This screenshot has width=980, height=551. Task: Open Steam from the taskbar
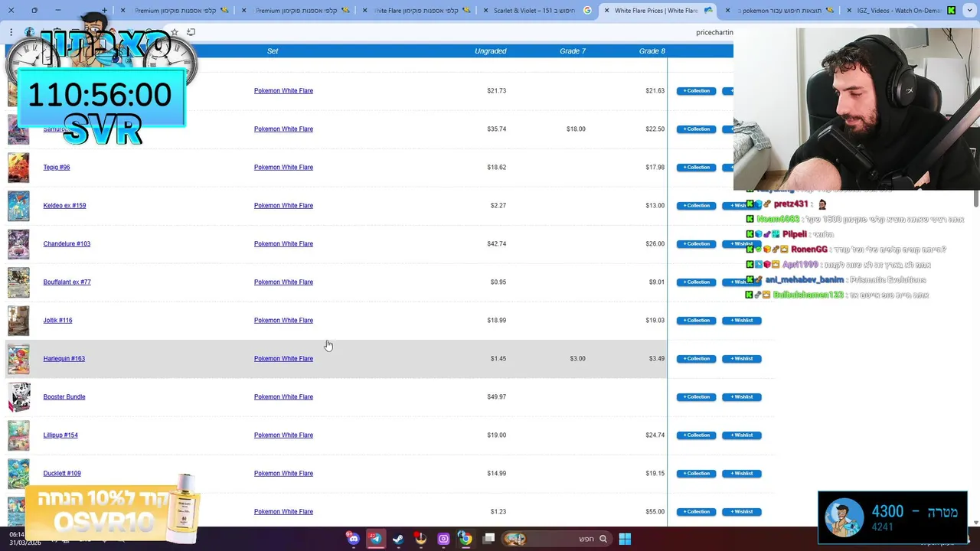point(398,539)
